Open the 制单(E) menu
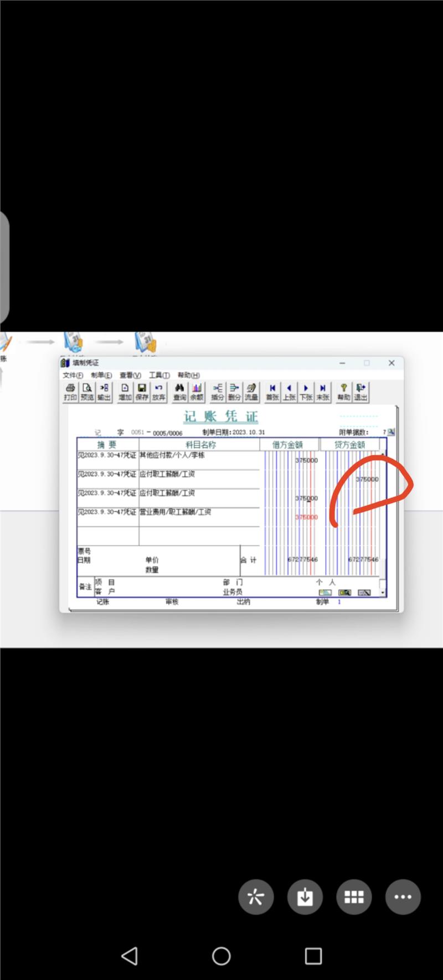This screenshot has width=443, height=980. click(101, 375)
